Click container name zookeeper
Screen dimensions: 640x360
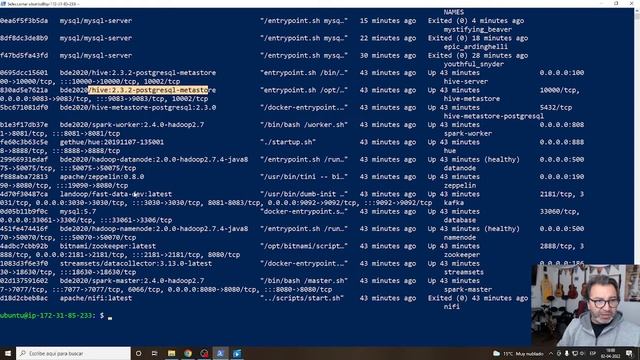(x=462, y=255)
